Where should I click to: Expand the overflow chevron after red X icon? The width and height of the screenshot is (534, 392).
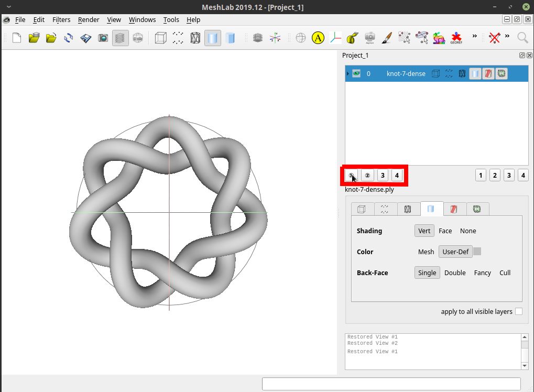(507, 36)
